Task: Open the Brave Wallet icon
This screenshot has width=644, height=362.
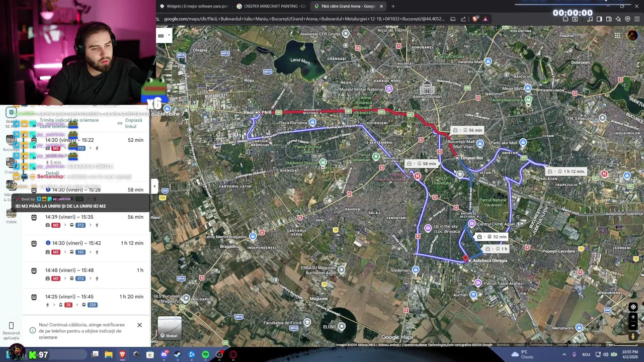Action: point(609,19)
